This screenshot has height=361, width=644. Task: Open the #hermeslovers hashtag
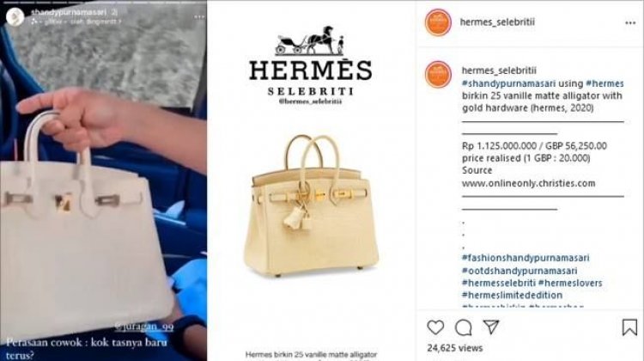pyautogui.click(x=570, y=283)
